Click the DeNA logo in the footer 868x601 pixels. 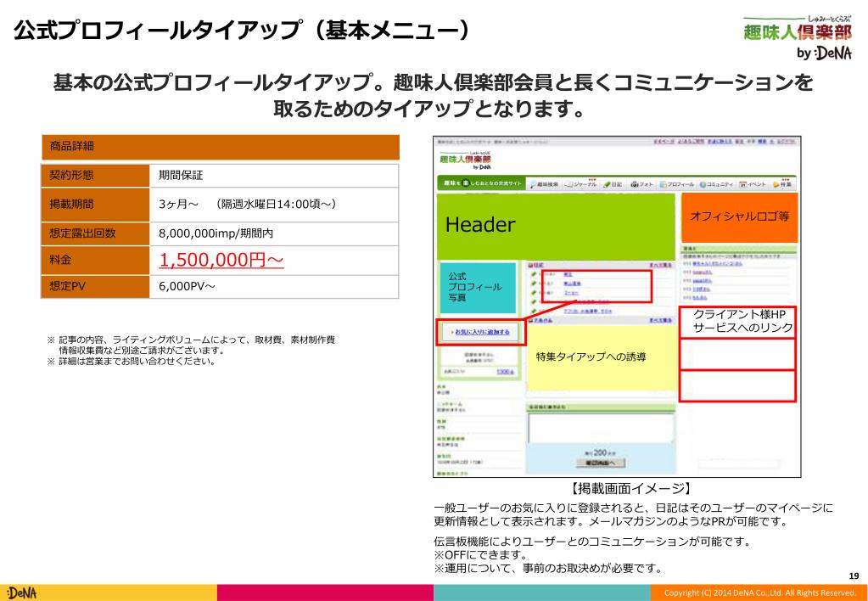tap(22, 593)
